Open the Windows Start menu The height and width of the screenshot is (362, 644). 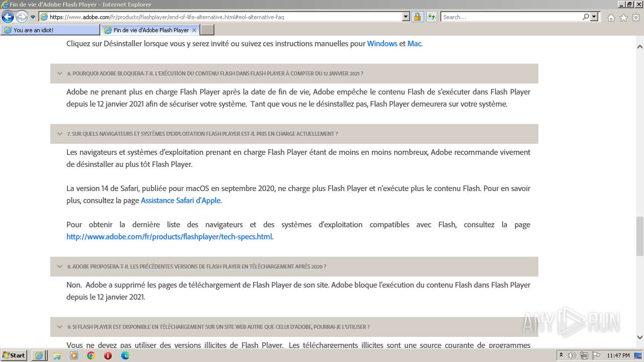click(14, 355)
